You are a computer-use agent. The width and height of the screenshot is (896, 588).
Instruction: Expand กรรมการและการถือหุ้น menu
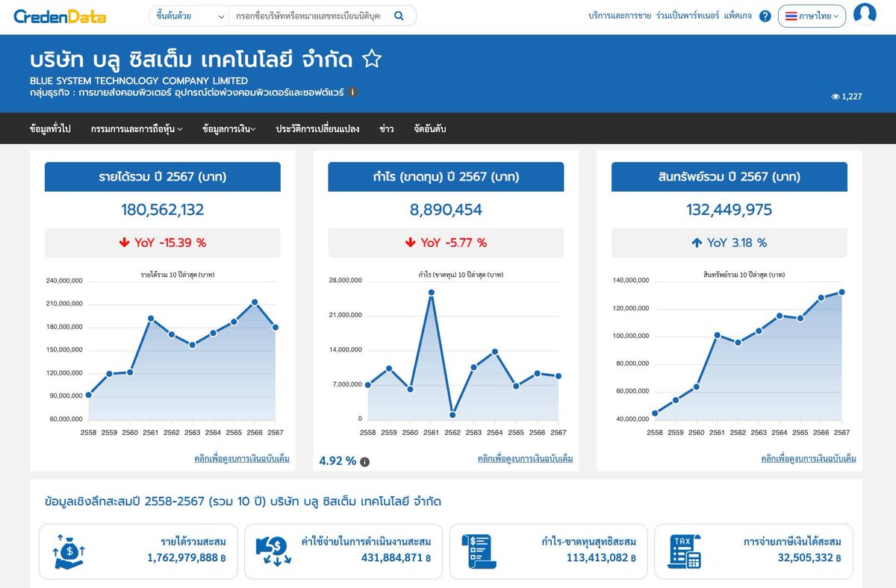click(x=137, y=129)
